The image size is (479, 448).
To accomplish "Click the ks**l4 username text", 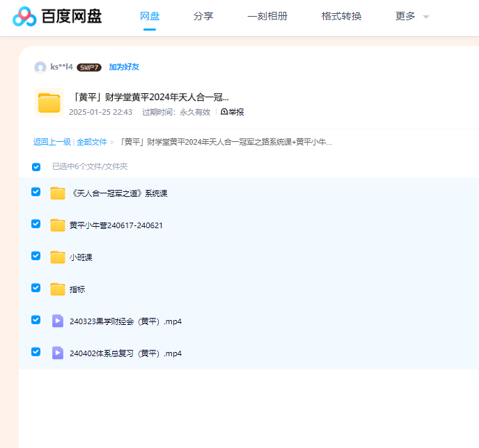I will point(62,67).
